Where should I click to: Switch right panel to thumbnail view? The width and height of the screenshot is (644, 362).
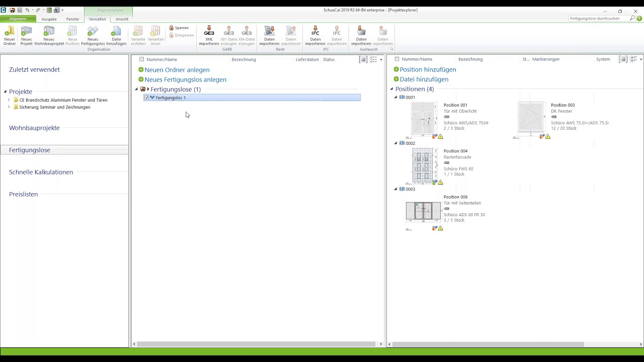(623, 59)
